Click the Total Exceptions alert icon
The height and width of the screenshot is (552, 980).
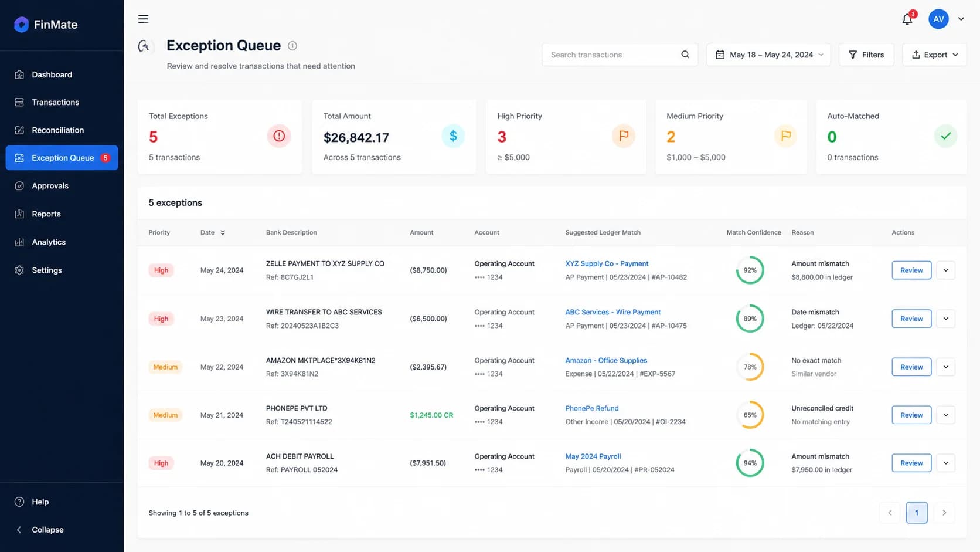279,136
